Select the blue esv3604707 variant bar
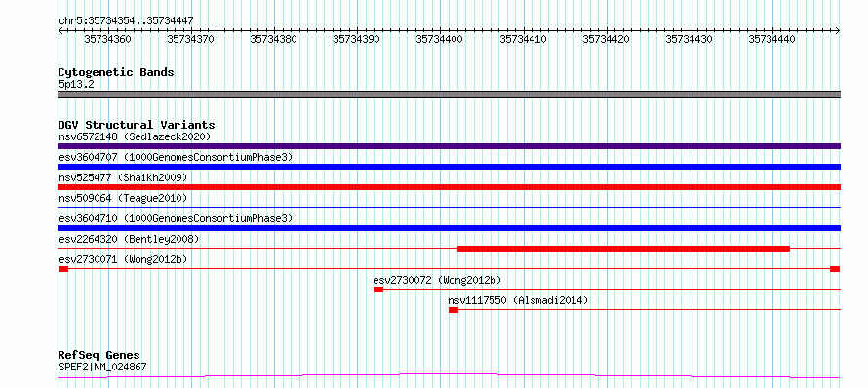This screenshot has height=388, width=868. tap(449, 167)
